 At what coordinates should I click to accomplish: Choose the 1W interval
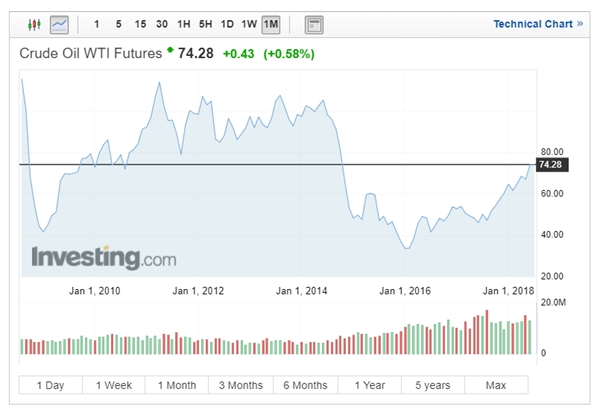249,23
